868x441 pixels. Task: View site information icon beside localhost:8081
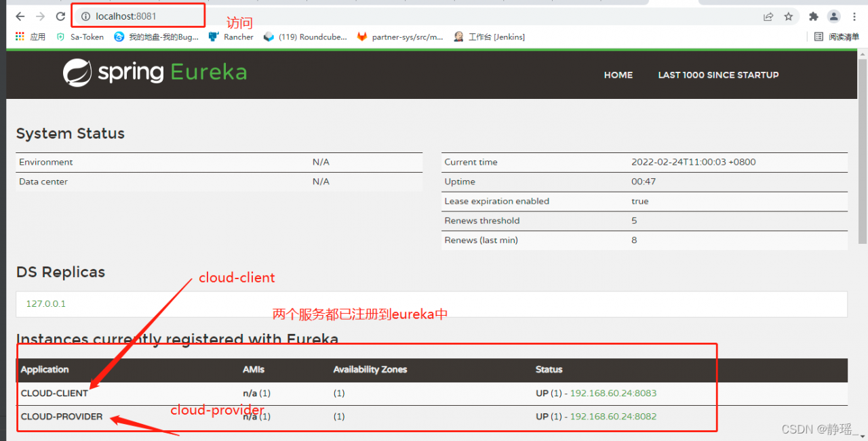pos(85,16)
